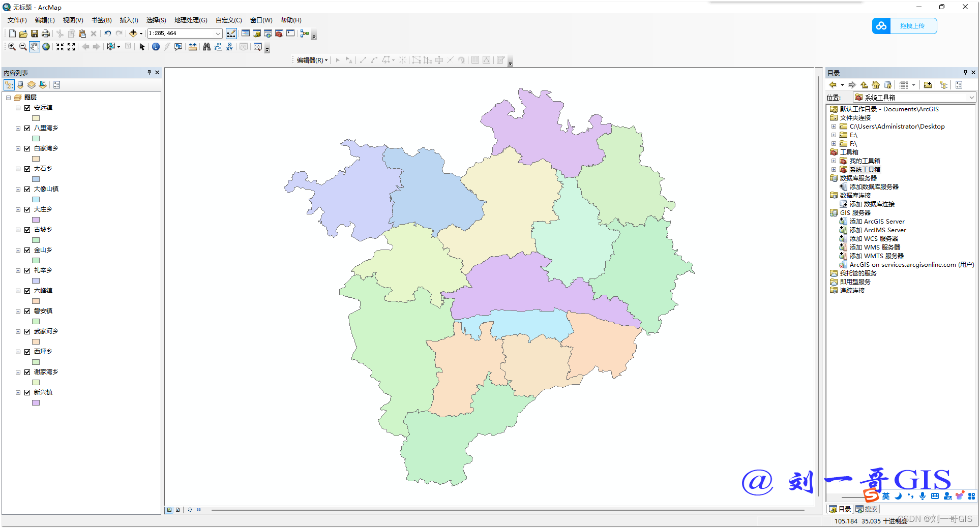980x528 pixels.
Task: Click the Fixed Zoom Out icon
Action: coord(71,47)
